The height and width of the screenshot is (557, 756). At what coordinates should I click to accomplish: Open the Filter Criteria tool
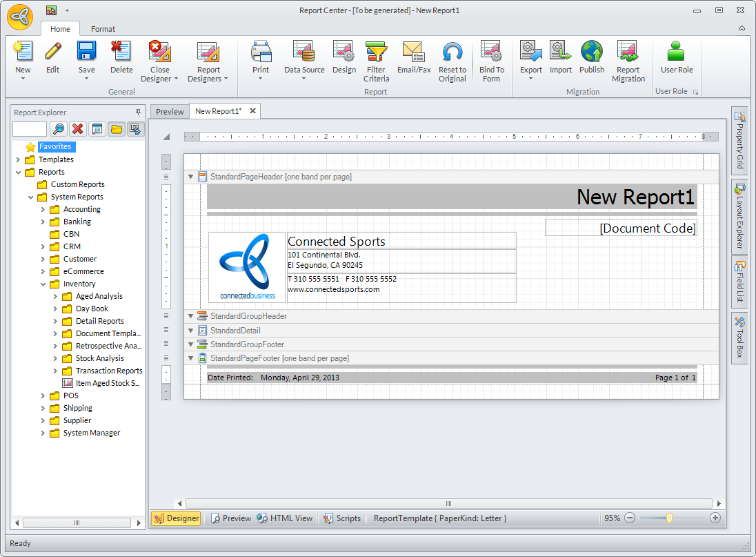pos(376,52)
